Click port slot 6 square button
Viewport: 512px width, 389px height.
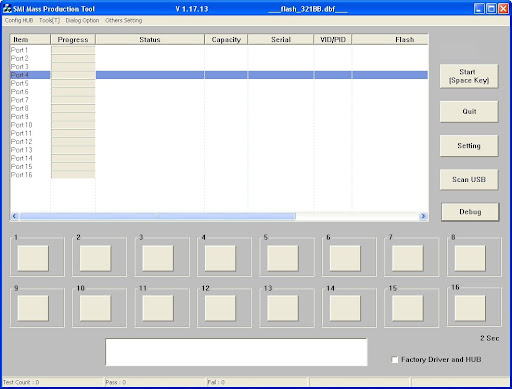345,258
